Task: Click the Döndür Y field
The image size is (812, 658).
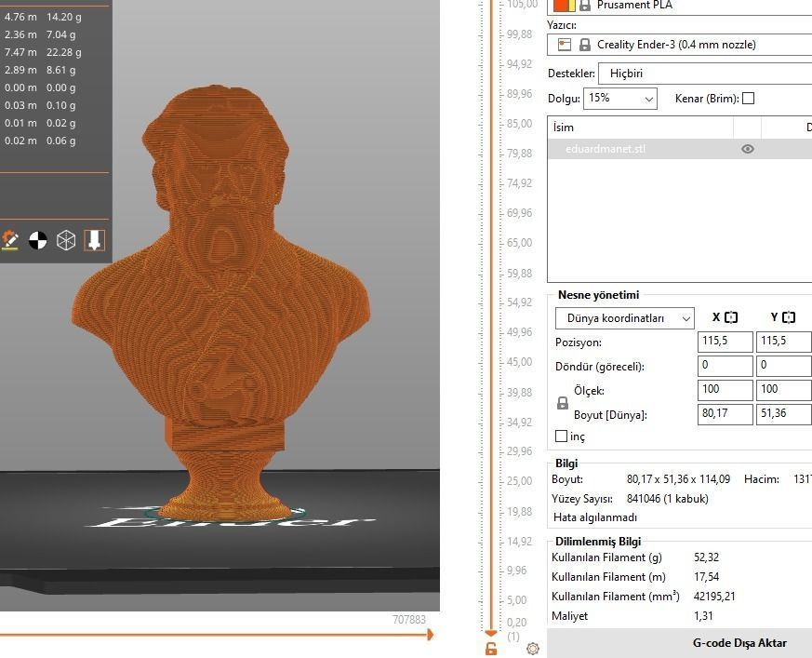Action: (x=783, y=366)
